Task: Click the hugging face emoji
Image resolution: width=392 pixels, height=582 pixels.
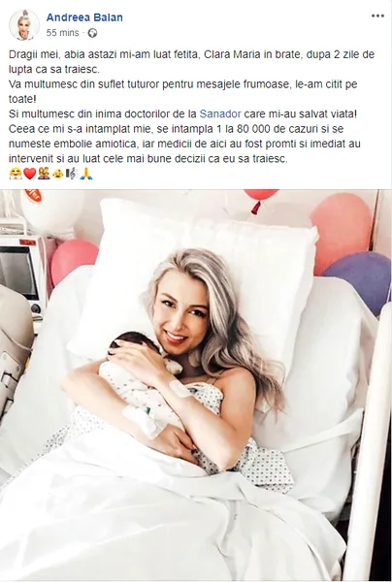Action: click(x=16, y=174)
